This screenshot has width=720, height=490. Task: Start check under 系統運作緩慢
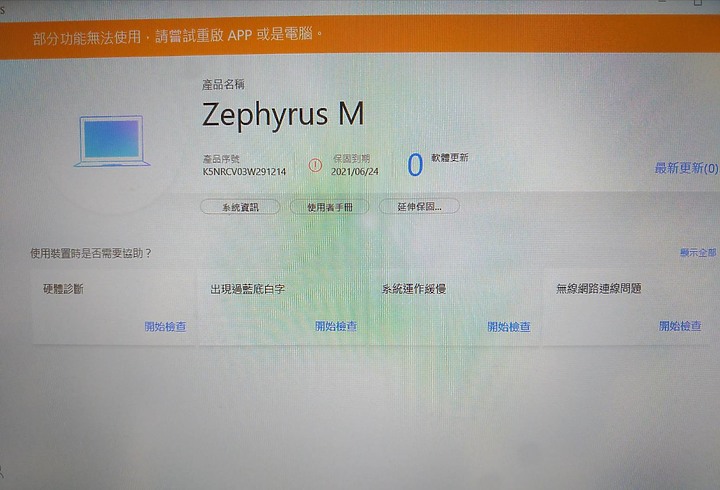509,327
